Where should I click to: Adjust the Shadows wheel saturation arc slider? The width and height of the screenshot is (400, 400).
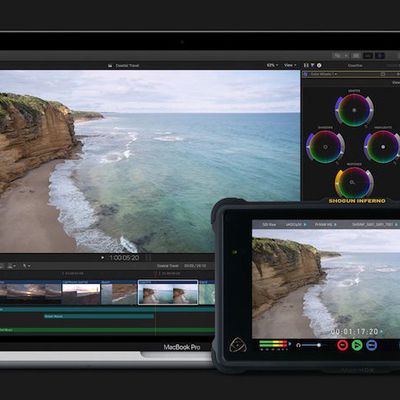pos(308,147)
